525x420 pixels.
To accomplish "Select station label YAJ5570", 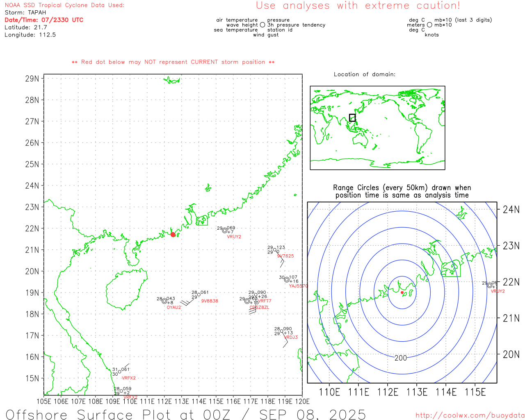I will [x=298, y=286].
